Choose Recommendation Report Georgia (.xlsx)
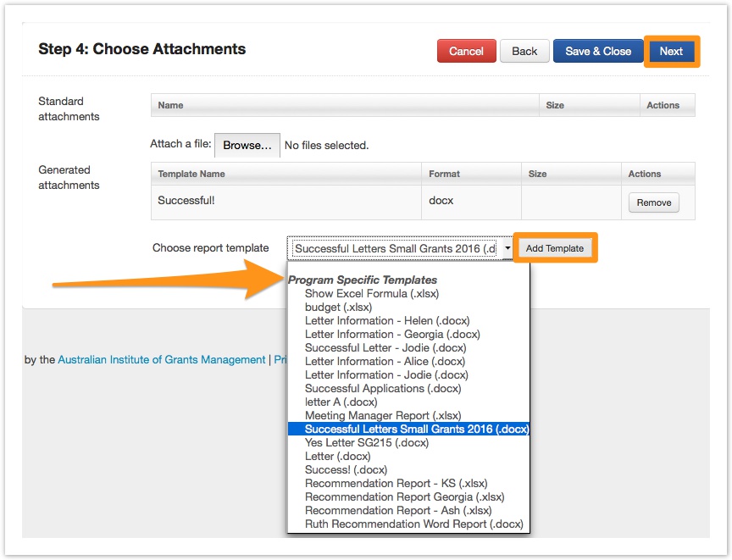Viewport: 732px width, 560px height. pos(404,497)
